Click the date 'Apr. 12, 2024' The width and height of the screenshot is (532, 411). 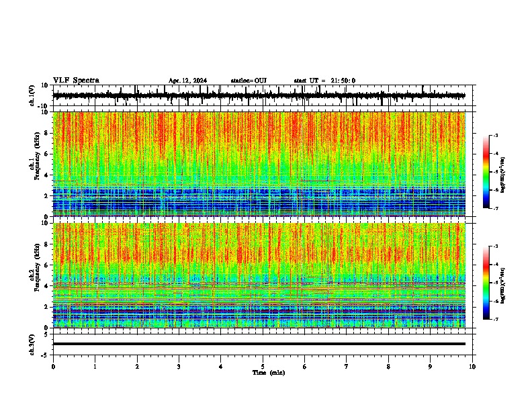coord(187,81)
